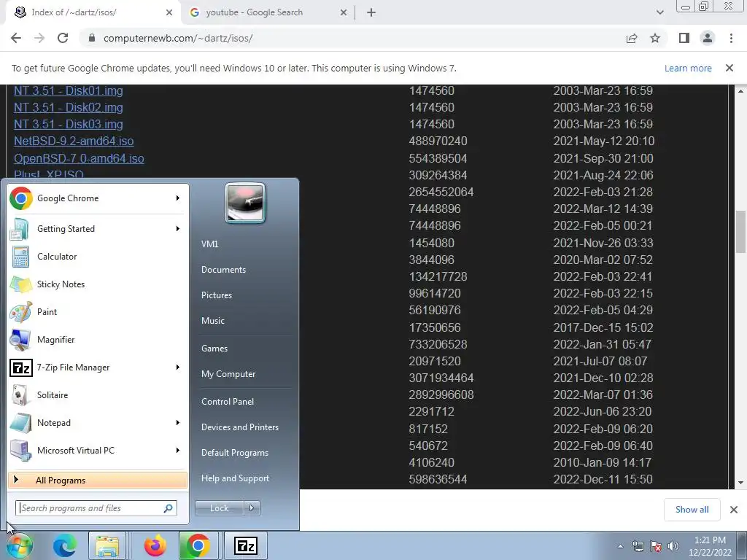747x560 pixels.
Task: Open Games from the Start menu
Action: tap(214, 348)
